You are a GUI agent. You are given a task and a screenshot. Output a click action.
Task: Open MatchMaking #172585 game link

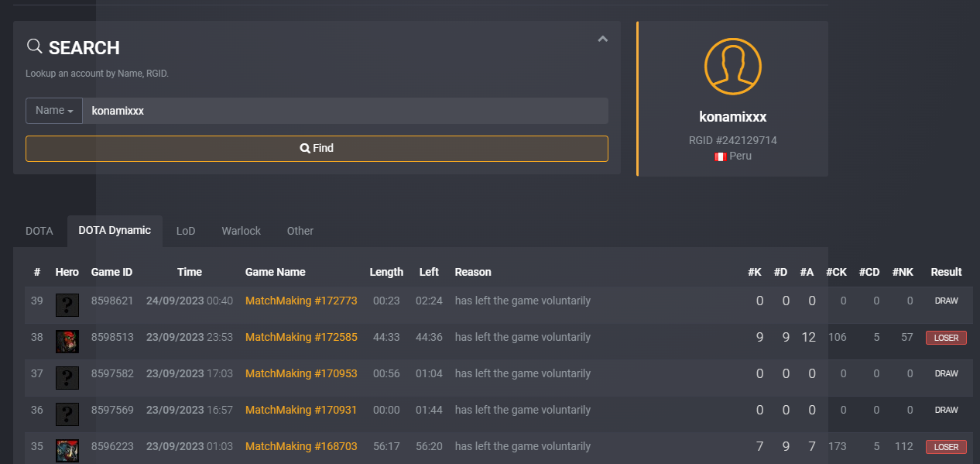tap(301, 337)
